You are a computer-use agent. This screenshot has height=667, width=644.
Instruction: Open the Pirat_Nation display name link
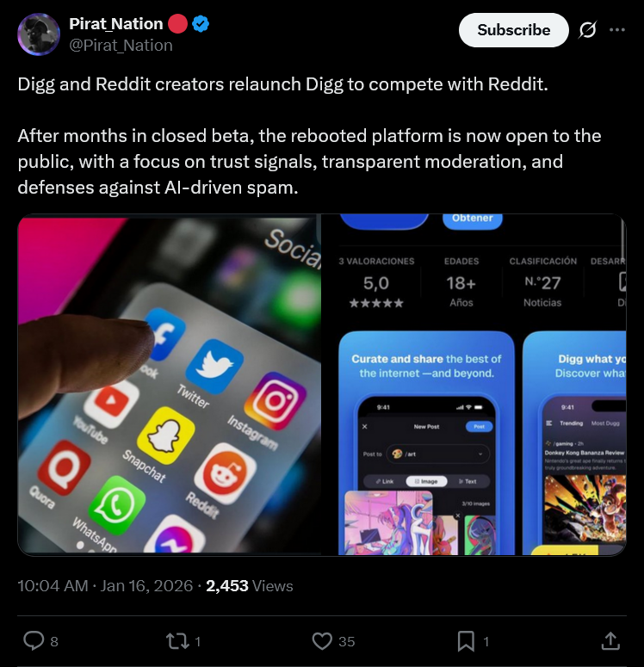[115, 24]
